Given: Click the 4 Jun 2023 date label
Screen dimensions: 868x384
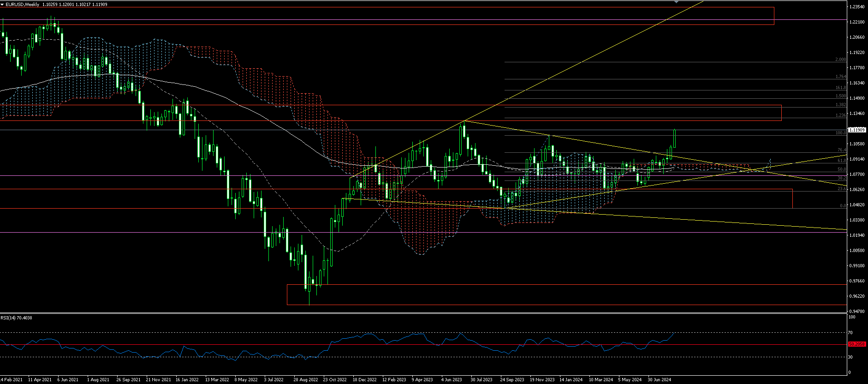Looking at the screenshot, I should pyautogui.click(x=452, y=380).
